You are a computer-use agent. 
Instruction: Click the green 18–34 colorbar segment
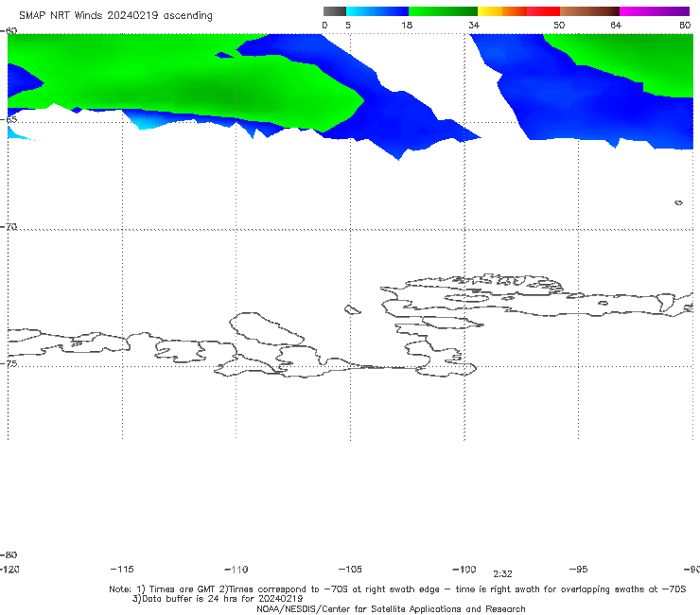click(x=443, y=11)
